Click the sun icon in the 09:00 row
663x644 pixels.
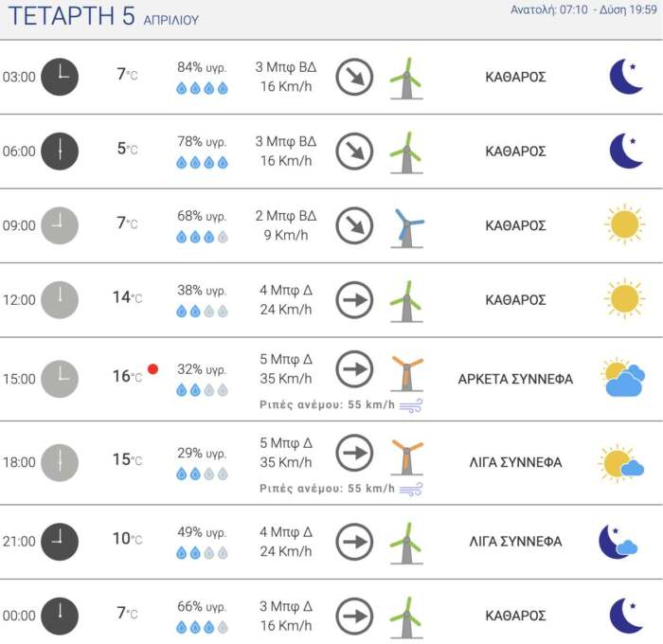[x=624, y=225]
